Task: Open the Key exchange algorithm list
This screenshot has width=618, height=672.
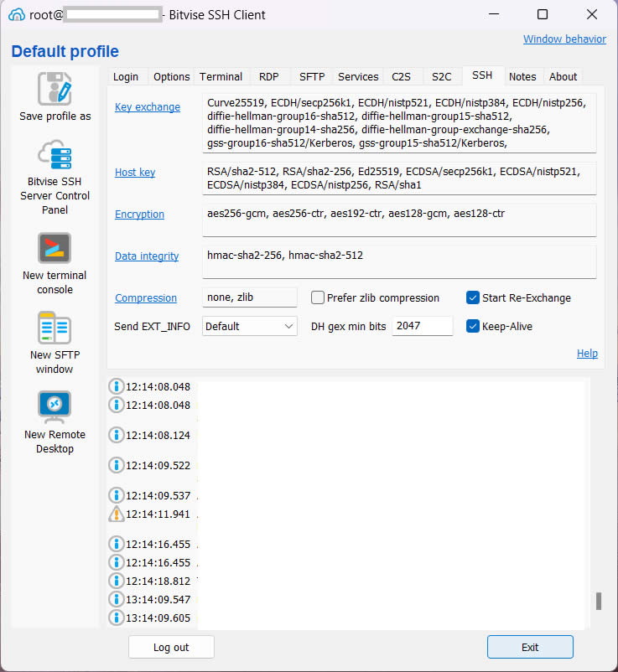Action: pos(148,107)
